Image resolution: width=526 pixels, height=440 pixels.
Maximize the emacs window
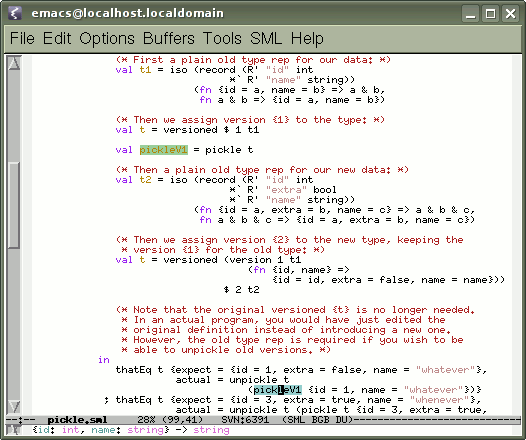(490, 13)
